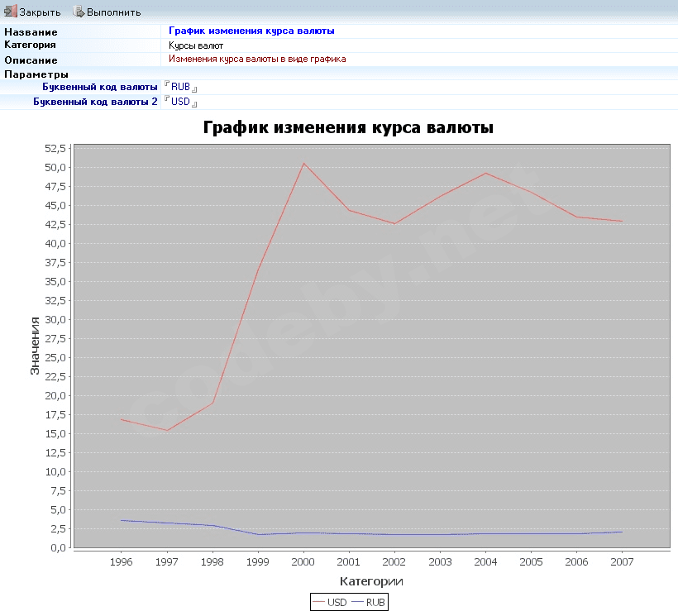This screenshot has height=616, width=678.
Task: Click the 2007 x-axis label
Action: [622, 562]
